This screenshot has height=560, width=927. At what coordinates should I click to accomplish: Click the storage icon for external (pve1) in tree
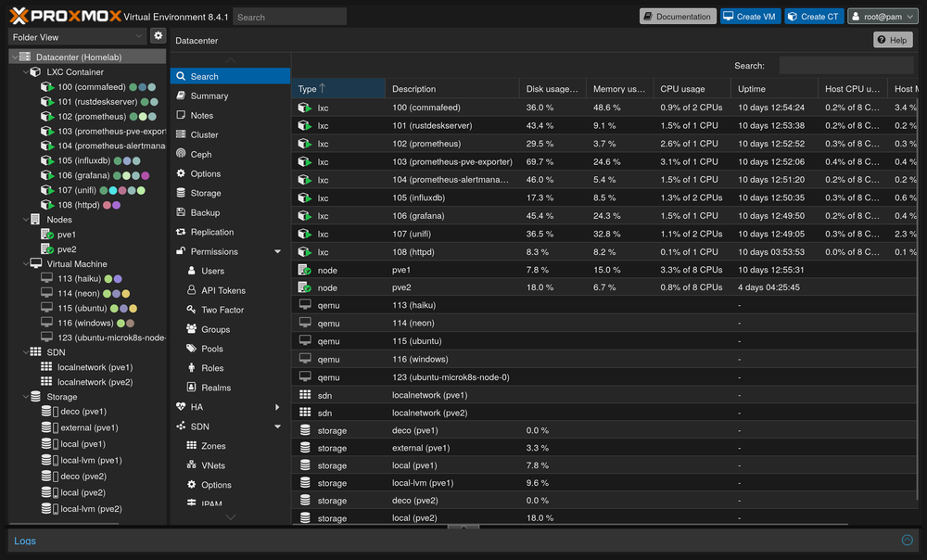point(50,426)
